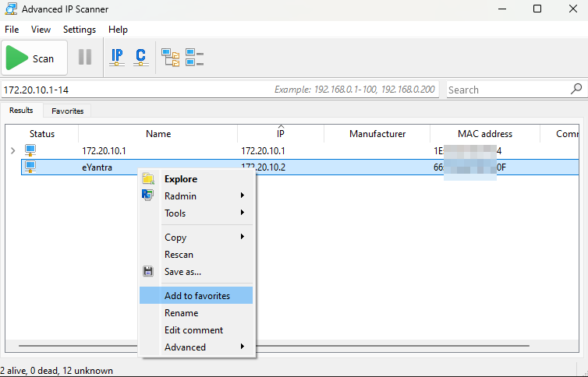Maximize the Advanced IP Scanner window
This screenshot has width=588, height=377.
[x=537, y=9]
